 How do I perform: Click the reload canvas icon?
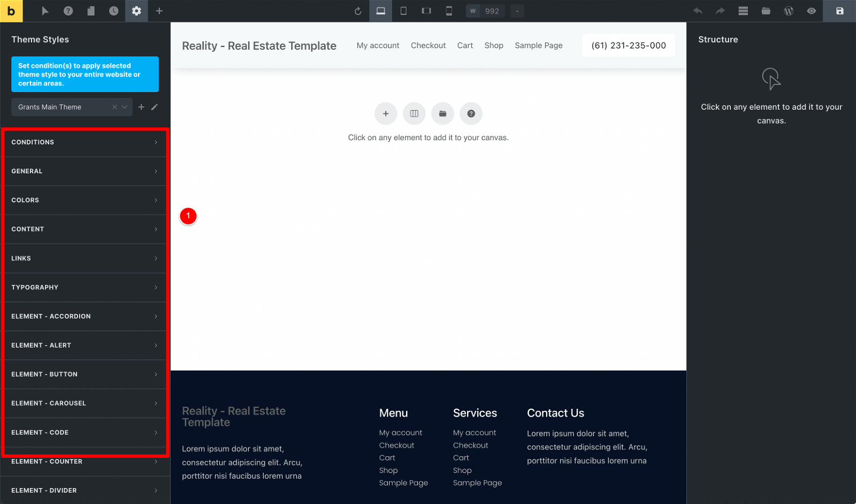358,11
